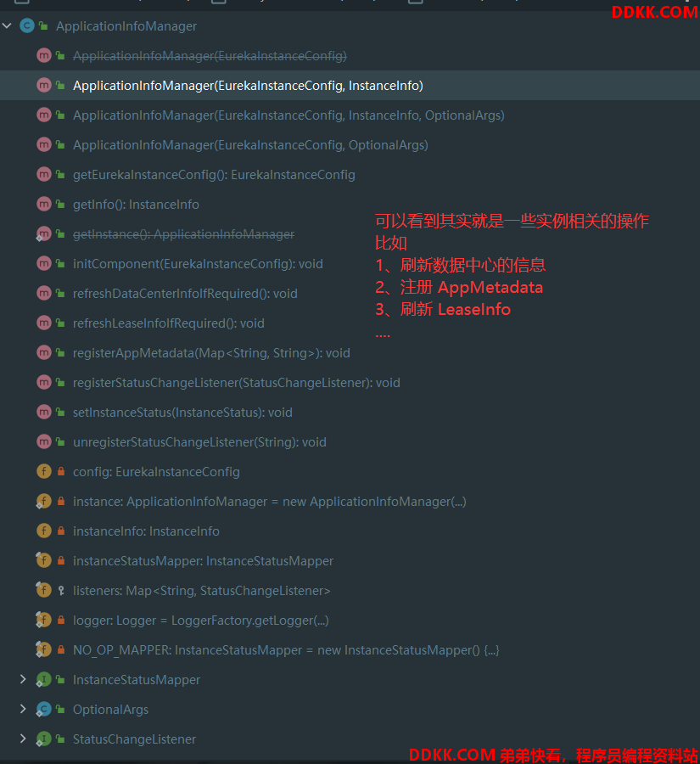Image resolution: width=700 pixels, height=764 pixels.
Task: Click method icon of setInstanceStatus
Action: [44, 413]
